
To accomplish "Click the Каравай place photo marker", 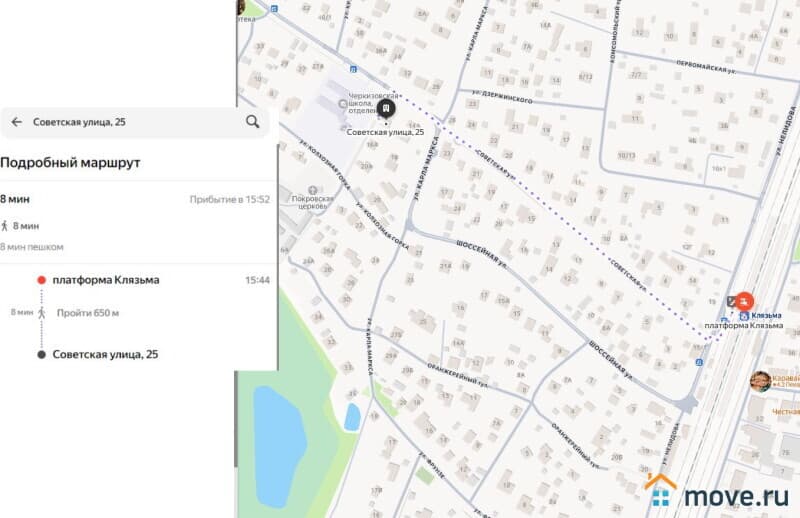I will coord(761,381).
